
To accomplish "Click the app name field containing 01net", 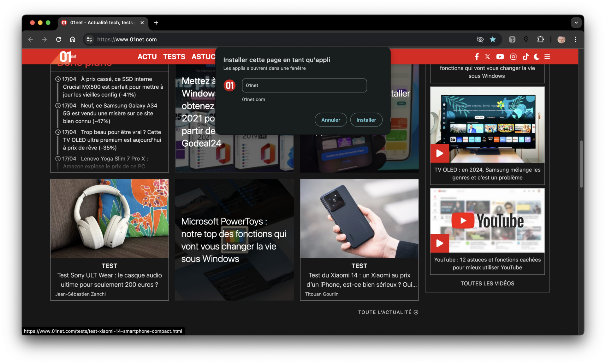I will tap(304, 85).
